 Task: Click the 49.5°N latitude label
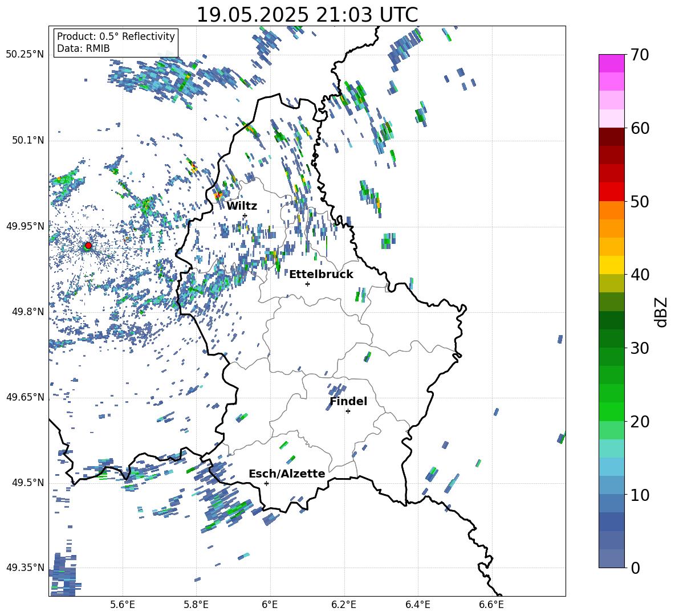pos(28,483)
